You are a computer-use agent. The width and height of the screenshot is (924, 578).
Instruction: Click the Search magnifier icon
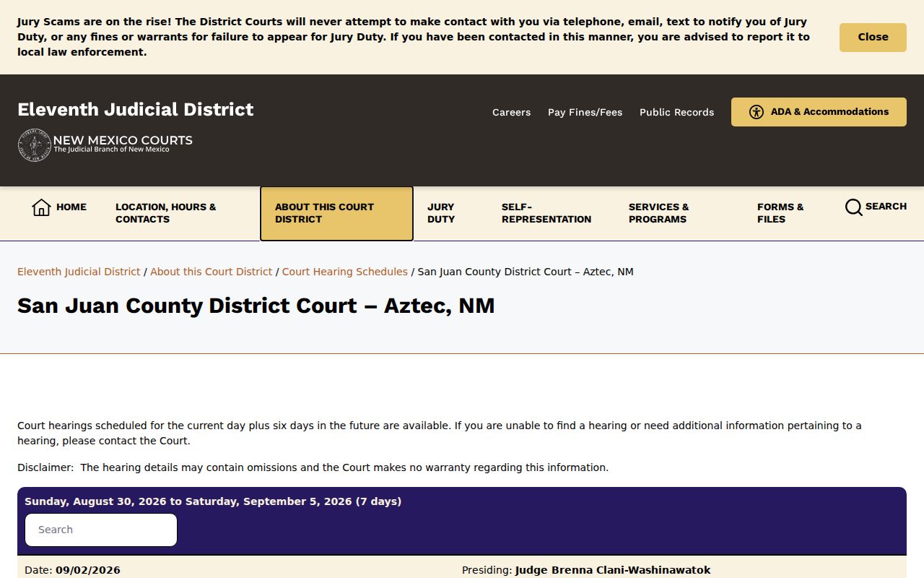854,207
